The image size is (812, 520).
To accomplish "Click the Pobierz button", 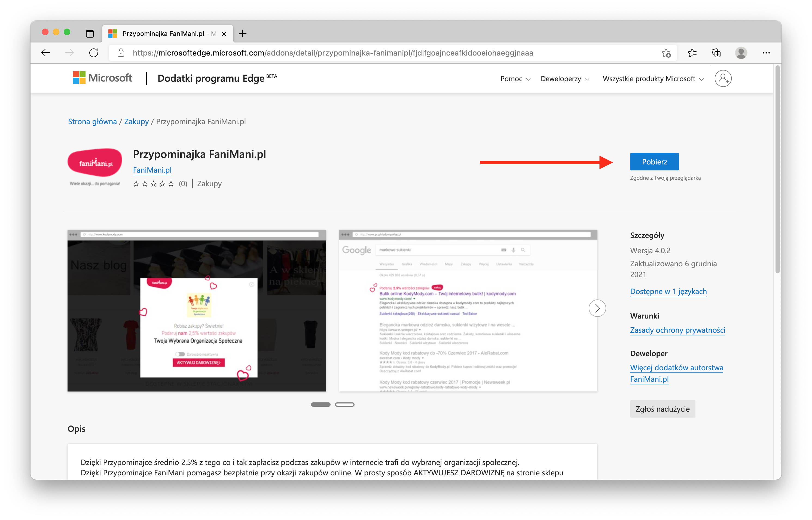I will (654, 162).
